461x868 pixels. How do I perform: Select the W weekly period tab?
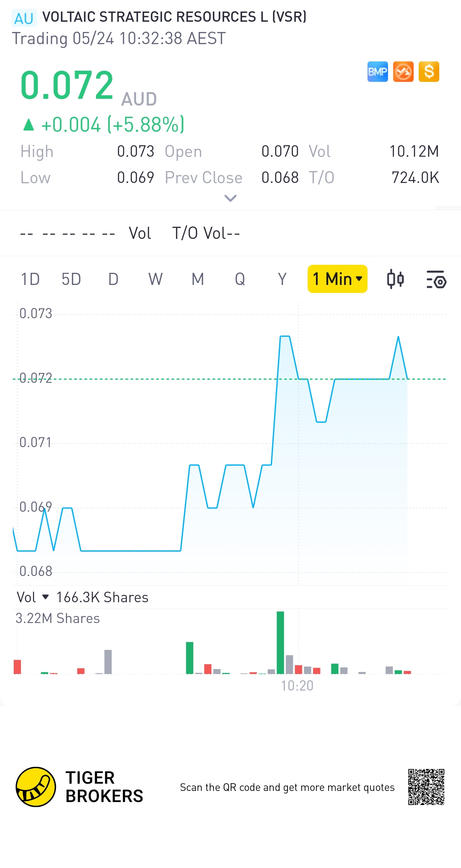click(x=156, y=279)
